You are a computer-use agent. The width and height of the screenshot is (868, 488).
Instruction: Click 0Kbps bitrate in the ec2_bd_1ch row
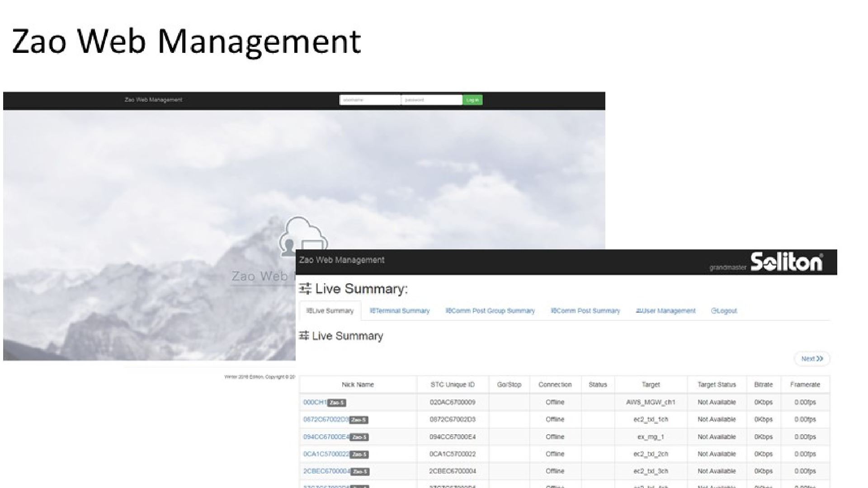click(x=764, y=419)
